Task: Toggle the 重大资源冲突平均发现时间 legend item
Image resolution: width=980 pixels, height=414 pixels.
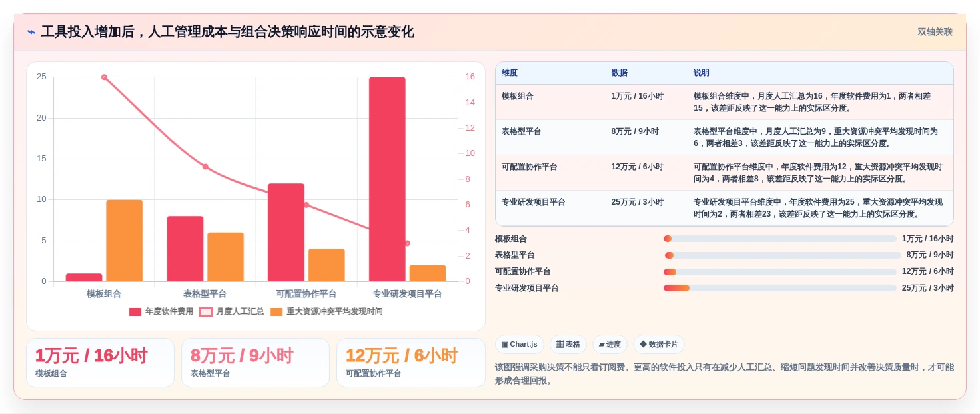Action: tap(326, 311)
